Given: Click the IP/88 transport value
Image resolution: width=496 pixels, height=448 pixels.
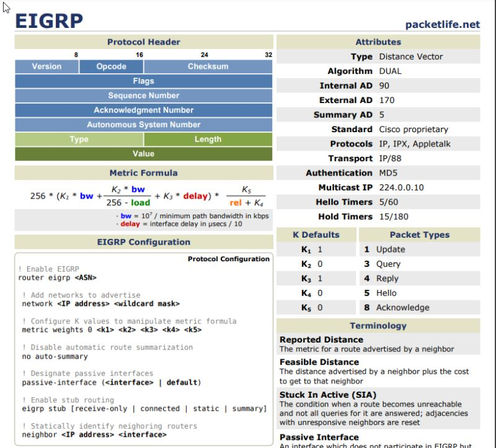Looking at the screenshot, I should coord(390,158).
